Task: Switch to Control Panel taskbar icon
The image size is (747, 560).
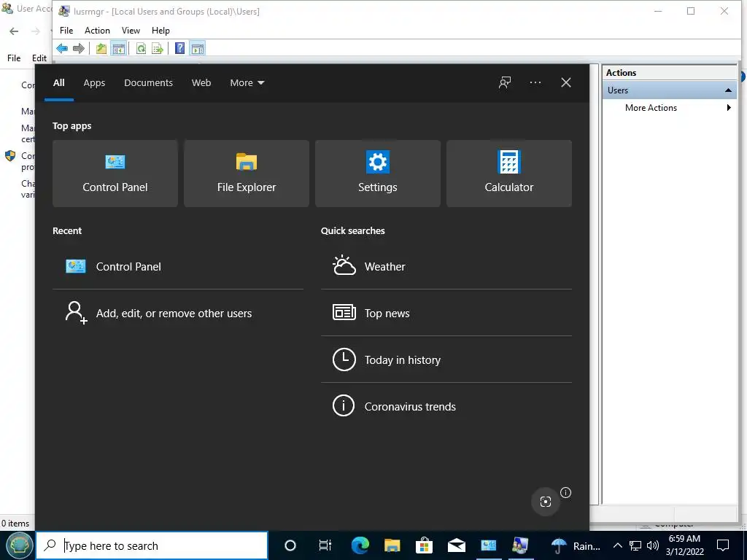Action: 488,545
